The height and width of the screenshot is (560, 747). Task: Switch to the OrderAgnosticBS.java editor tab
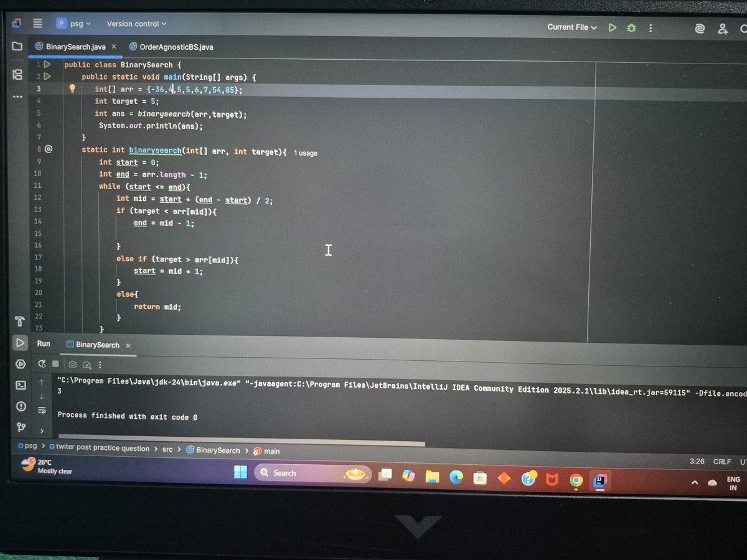[171, 47]
